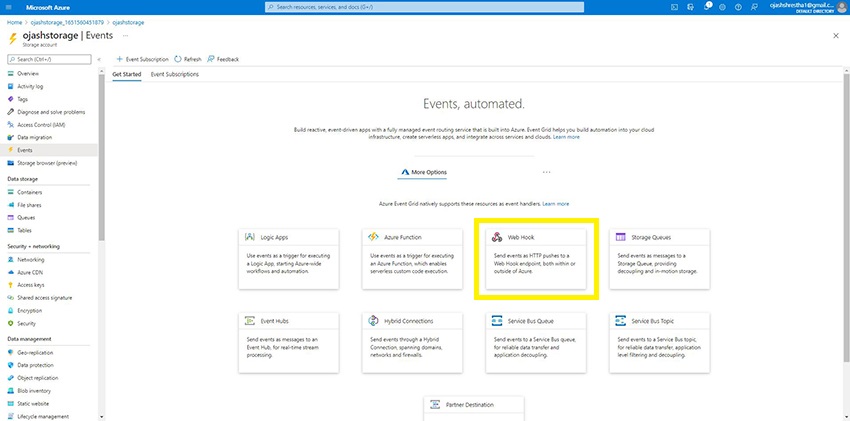
Task: Open Blob inventory in sidebar
Action: coord(34,391)
